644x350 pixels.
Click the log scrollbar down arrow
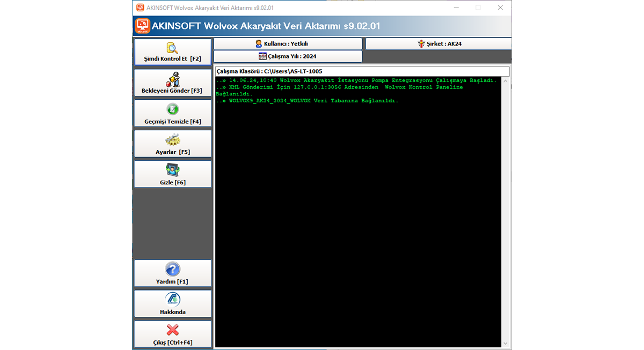(x=505, y=344)
